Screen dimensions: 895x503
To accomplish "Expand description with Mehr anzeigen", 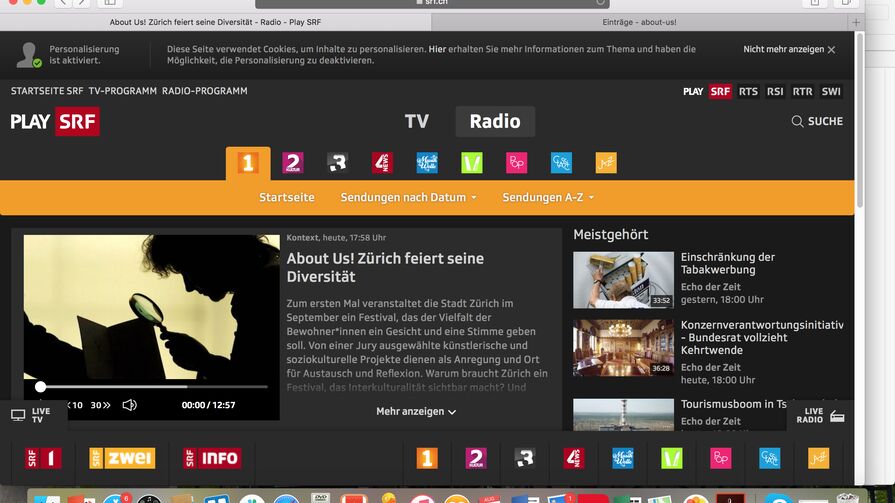I will (x=416, y=411).
